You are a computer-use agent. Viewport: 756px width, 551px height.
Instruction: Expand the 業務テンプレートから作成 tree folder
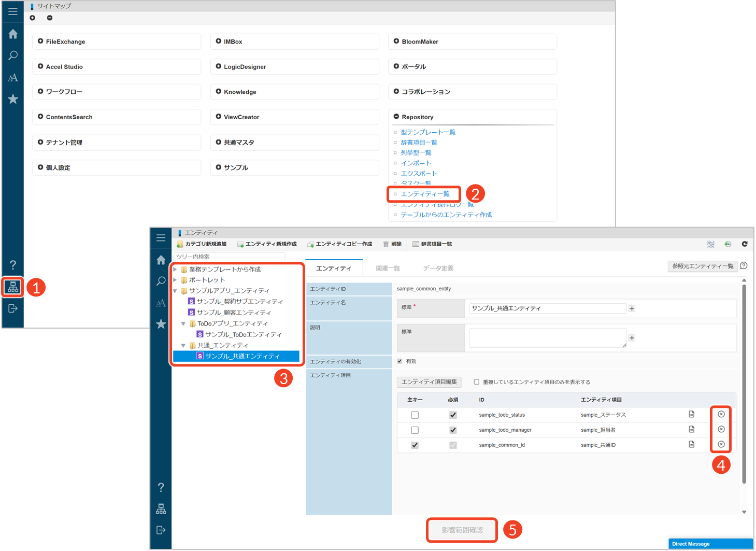pyautogui.click(x=176, y=270)
